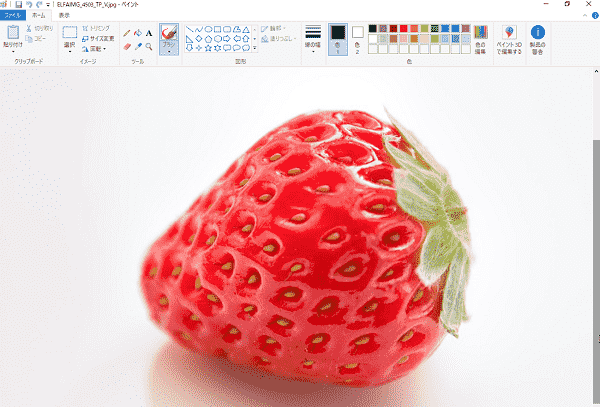This screenshot has height=407, width=600.
Task: Choose the Oval shape
Action: pos(208,29)
